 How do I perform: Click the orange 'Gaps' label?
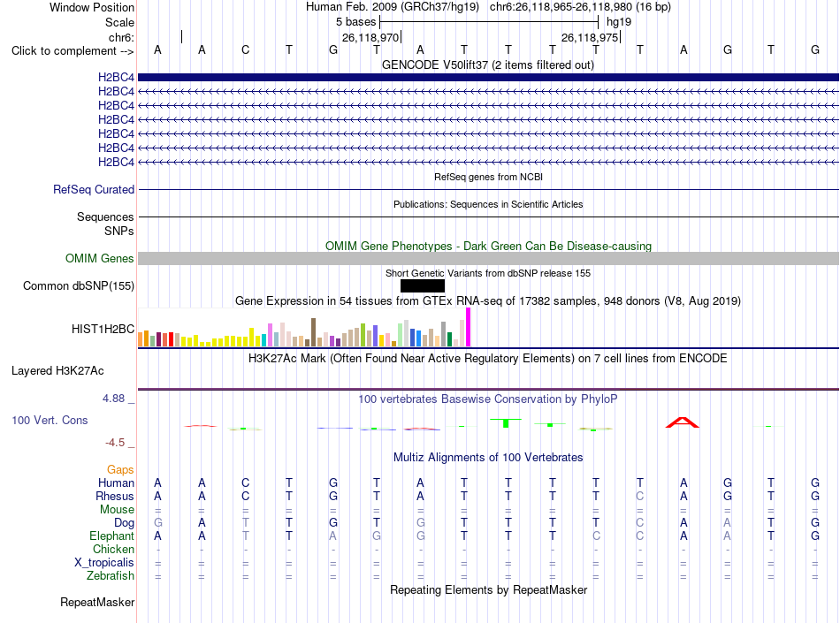pos(120,469)
